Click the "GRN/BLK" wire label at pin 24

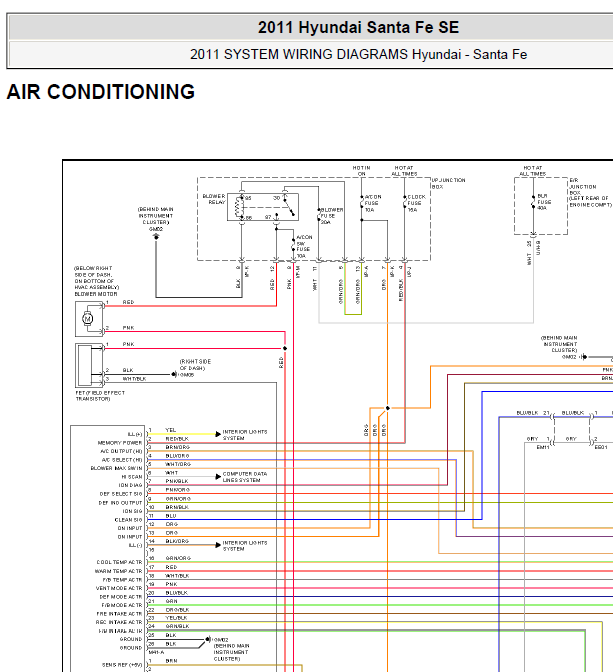click(177, 626)
